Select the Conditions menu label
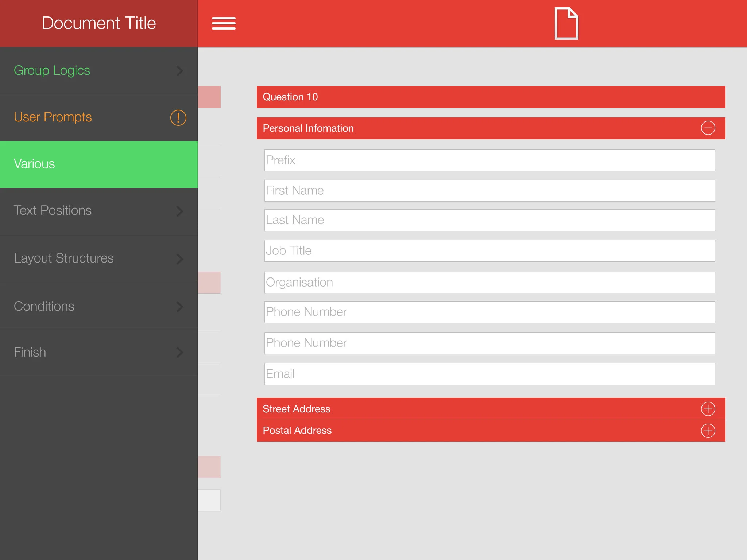747x560 pixels. tap(44, 306)
